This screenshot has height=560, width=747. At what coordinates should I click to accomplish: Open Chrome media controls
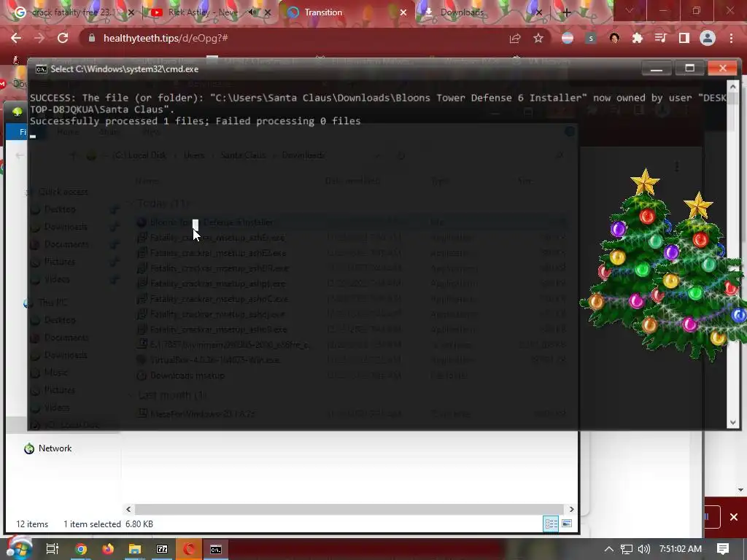pyautogui.click(x=660, y=38)
